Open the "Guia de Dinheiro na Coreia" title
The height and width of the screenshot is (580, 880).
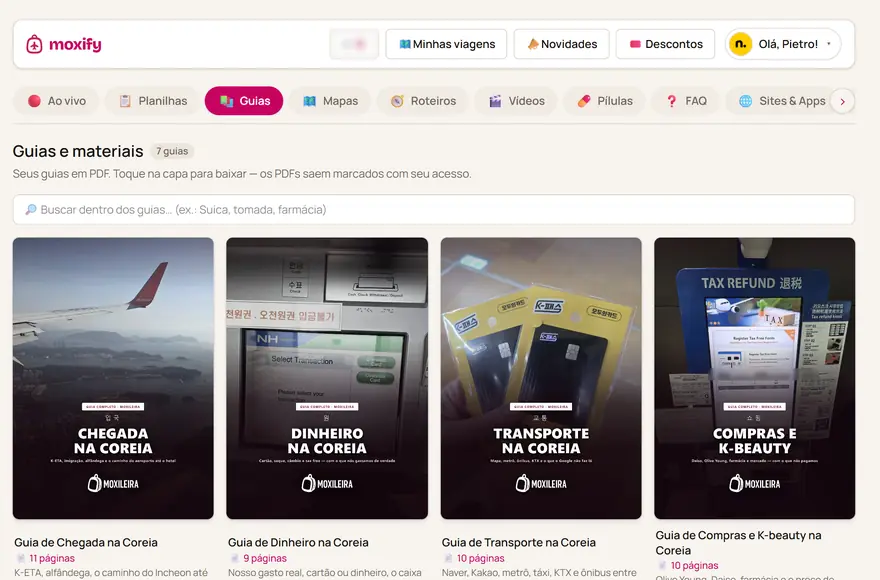pyautogui.click(x=298, y=542)
